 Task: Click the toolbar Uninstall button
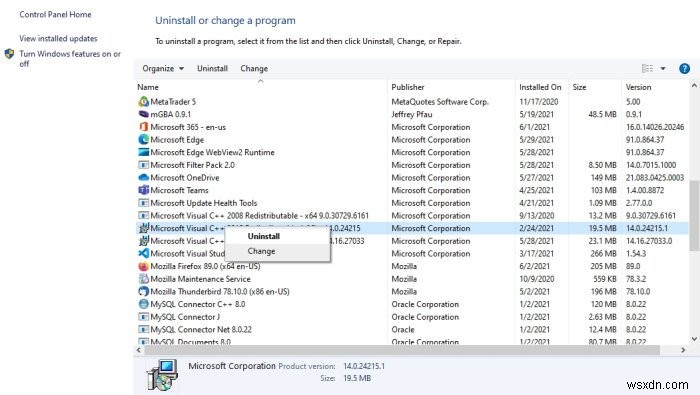click(212, 68)
